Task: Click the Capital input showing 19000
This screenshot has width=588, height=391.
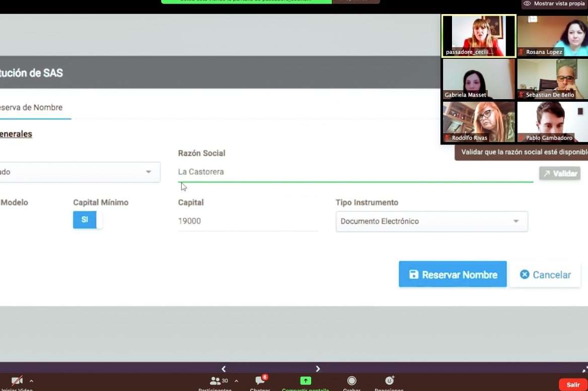Action: [x=248, y=221]
